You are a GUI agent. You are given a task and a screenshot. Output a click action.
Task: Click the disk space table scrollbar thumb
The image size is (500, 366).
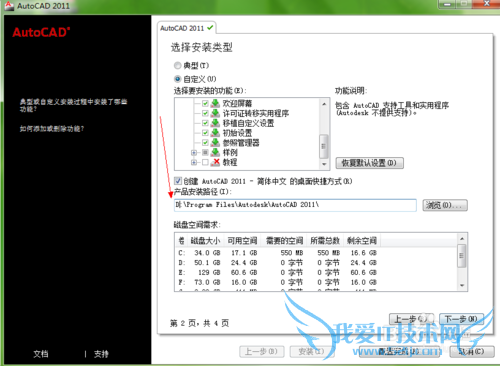462,256
